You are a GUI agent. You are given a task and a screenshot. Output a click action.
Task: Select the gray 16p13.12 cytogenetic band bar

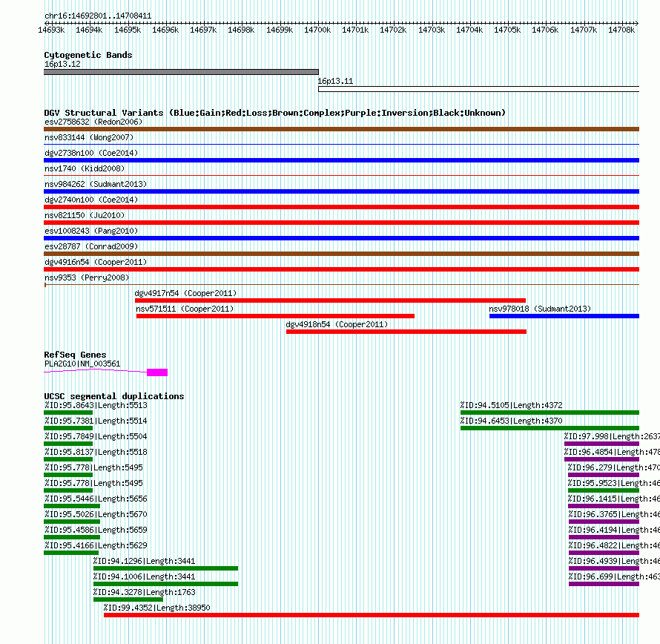click(181, 72)
